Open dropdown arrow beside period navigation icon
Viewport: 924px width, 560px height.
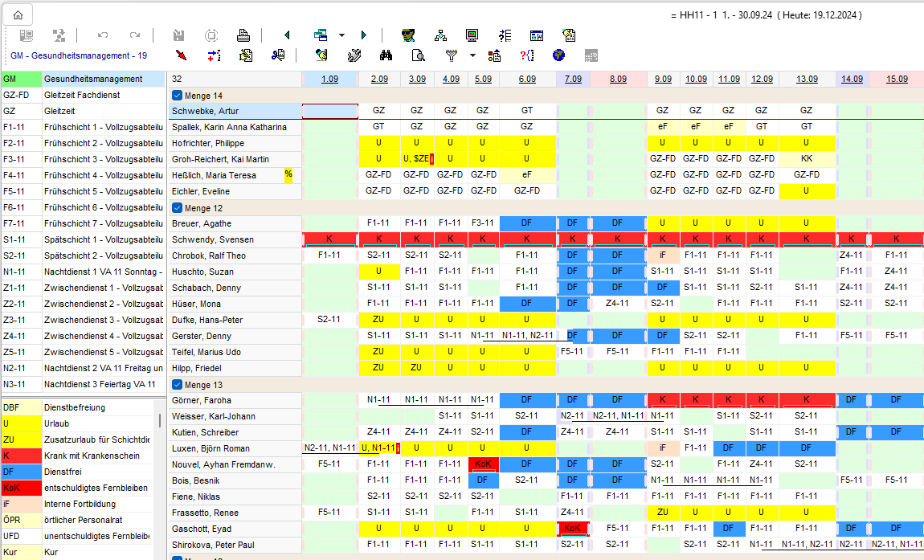tap(341, 36)
